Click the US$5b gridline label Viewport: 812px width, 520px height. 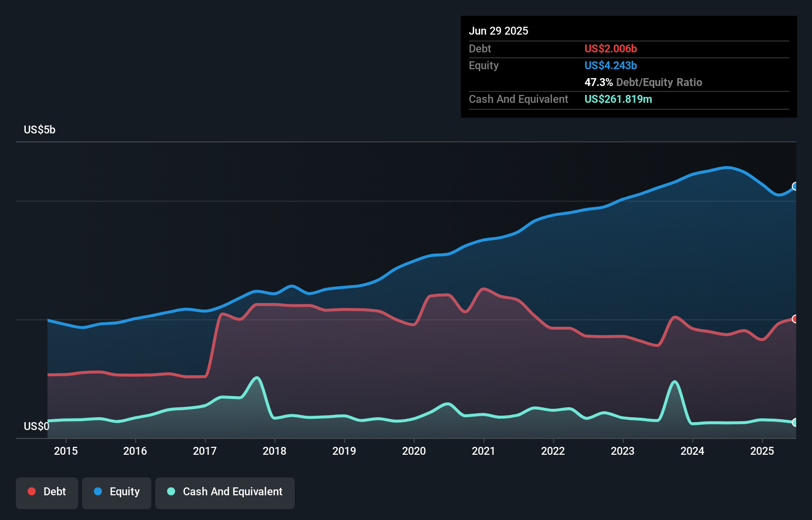point(40,130)
